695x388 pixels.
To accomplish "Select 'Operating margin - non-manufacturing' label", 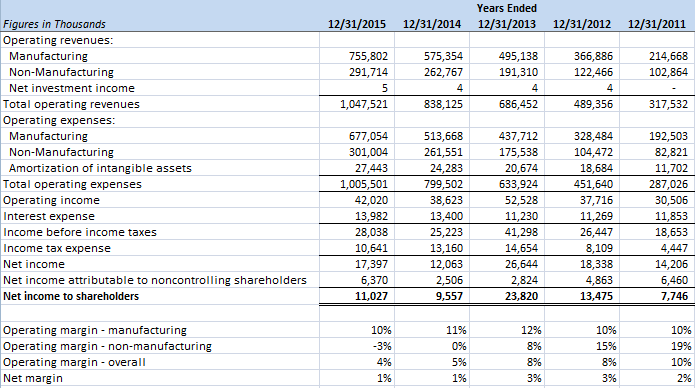I will tap(107, 346).
